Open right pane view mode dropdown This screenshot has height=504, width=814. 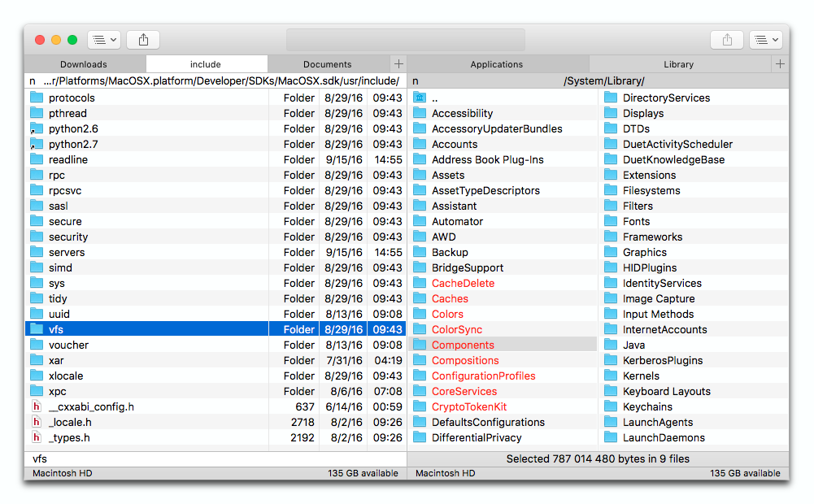click(766, 40)
